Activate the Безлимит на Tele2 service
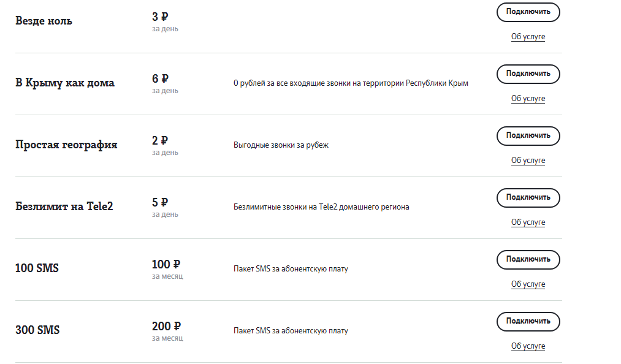 point(528,197)
